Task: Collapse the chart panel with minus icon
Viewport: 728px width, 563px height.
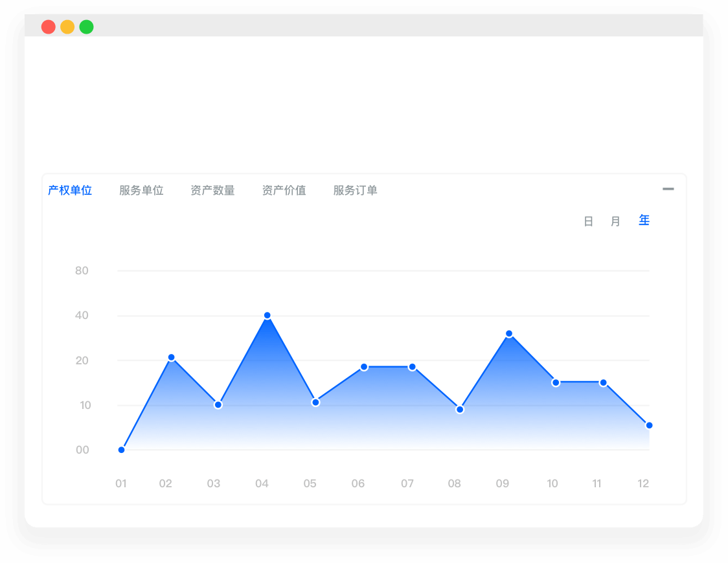Action: (x=668, y=189)
